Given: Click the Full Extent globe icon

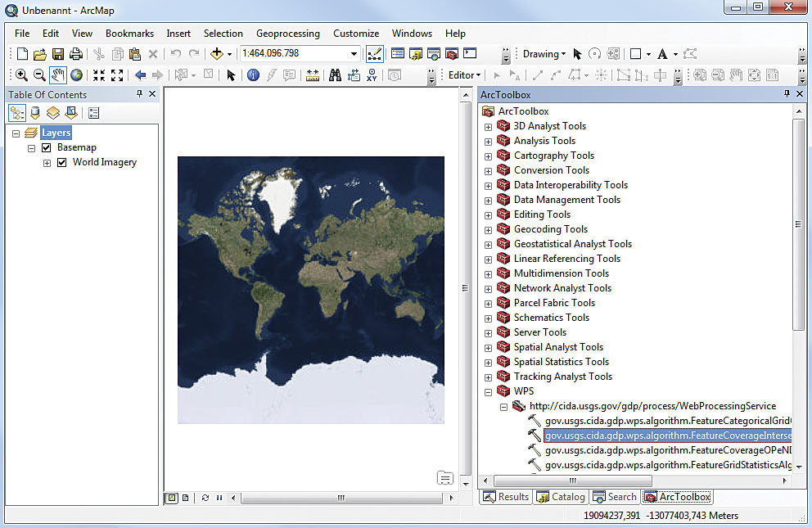Looking at the screenshot, I should tap(76, 75).
